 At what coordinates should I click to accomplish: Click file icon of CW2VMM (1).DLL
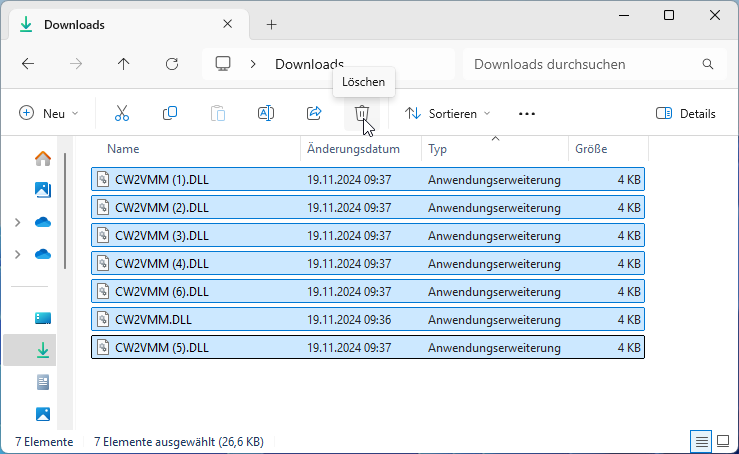(x=103, y=180)
